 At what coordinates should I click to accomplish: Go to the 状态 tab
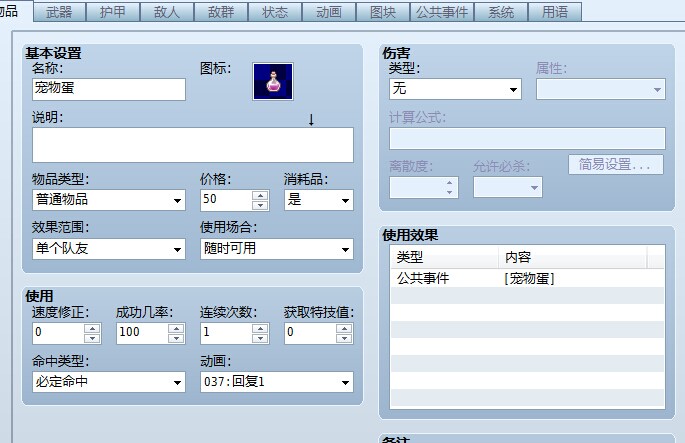(x=275, y=12)
